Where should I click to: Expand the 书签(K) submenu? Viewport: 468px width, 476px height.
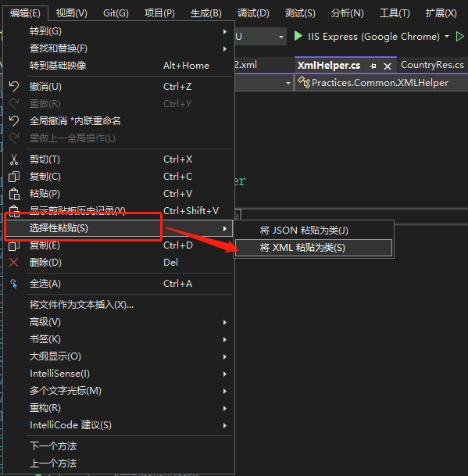[119, 339]
